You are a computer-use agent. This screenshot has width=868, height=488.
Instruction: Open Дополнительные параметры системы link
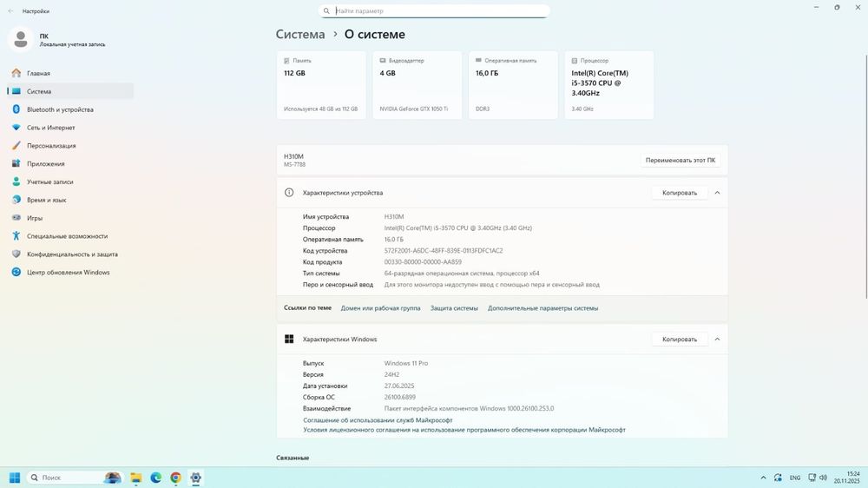(x=542, y=308)
